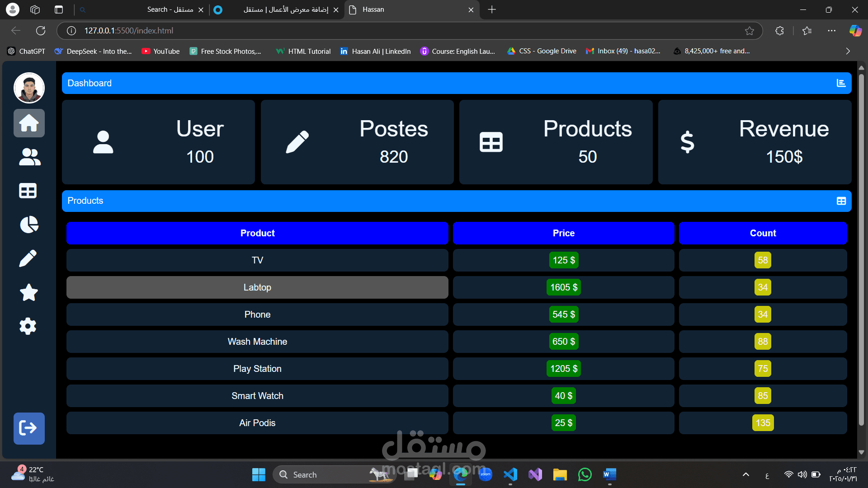Click the Price column header
This screenshot has width=868, height=488.
click(x=563, y=233)
